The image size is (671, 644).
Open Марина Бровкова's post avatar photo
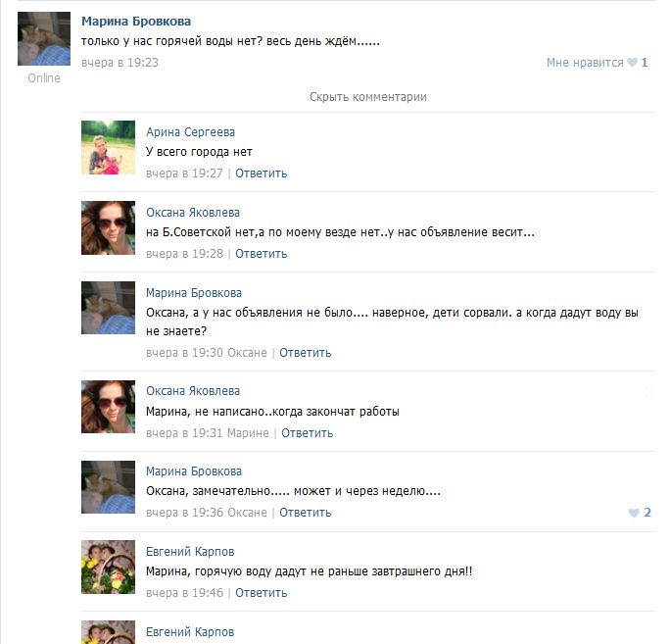(x=44, y=38)
